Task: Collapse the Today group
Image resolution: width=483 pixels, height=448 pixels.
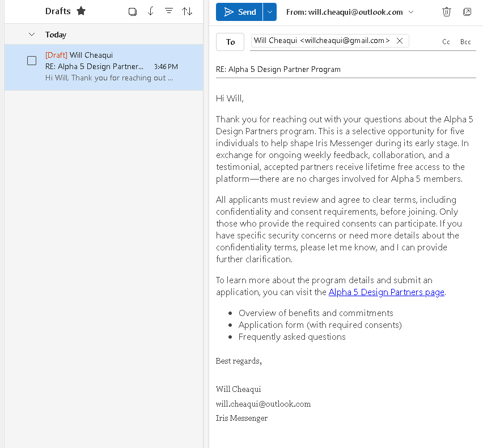Action: point(32,35)
